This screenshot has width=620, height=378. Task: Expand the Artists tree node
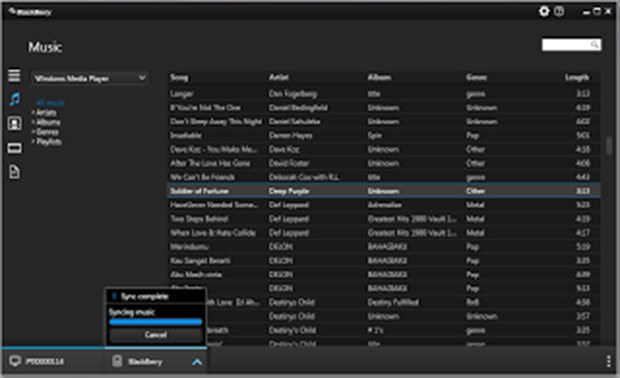click(33, 113)
